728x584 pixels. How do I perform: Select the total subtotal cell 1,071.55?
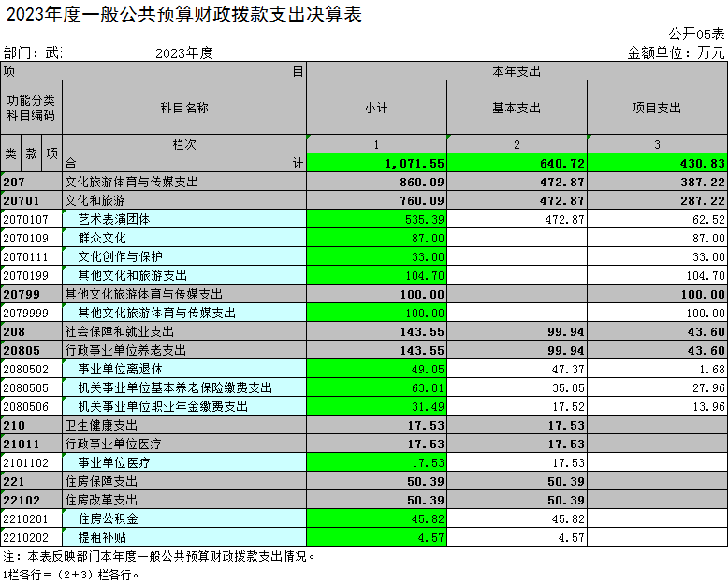click(376, 163)
